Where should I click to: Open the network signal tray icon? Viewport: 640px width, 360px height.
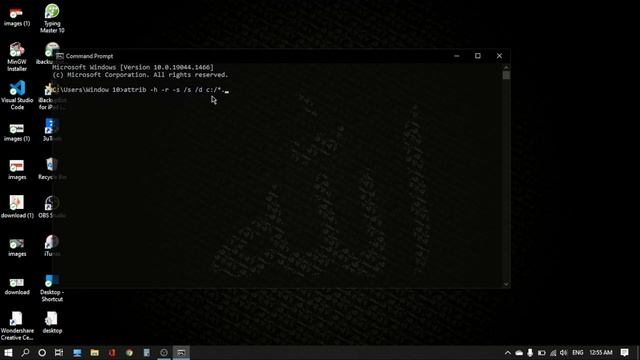pyautogui.click(x=553, y=353)
